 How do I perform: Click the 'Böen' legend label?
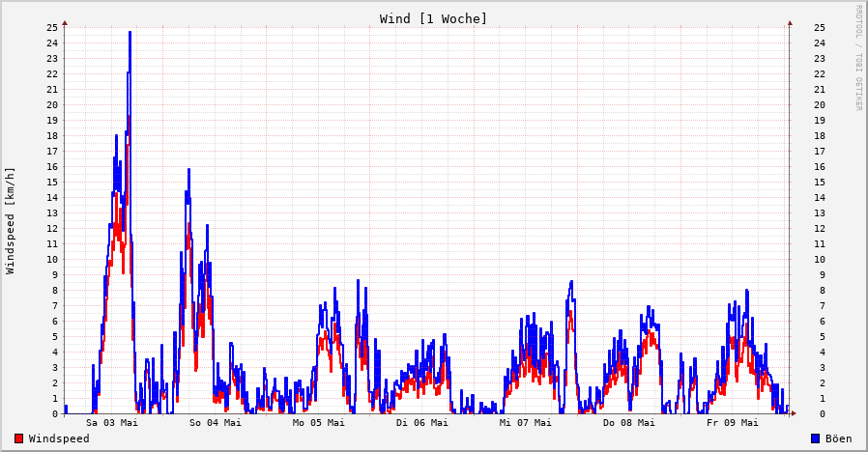839,438
